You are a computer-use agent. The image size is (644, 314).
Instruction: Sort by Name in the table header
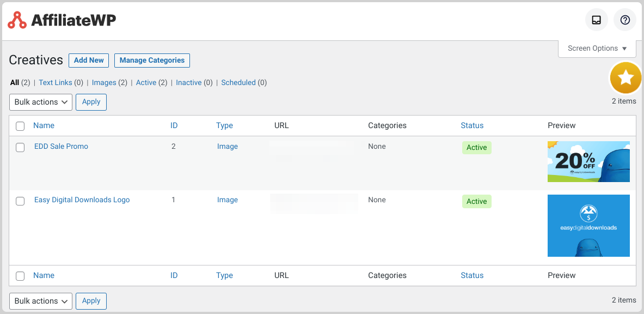(44, 125)
